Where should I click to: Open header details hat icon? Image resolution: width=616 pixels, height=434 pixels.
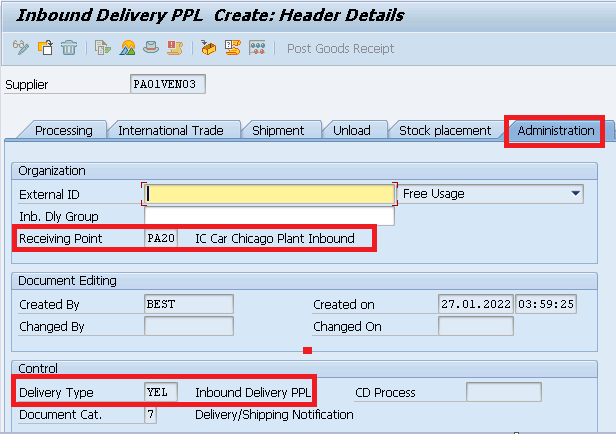[151, 48]
